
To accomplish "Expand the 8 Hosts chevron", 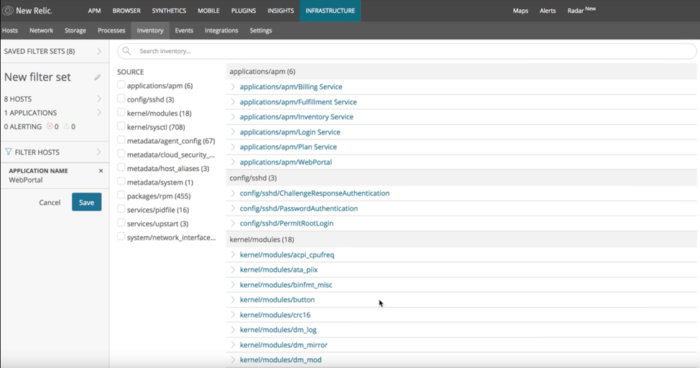I will click(x=99, y=99).
